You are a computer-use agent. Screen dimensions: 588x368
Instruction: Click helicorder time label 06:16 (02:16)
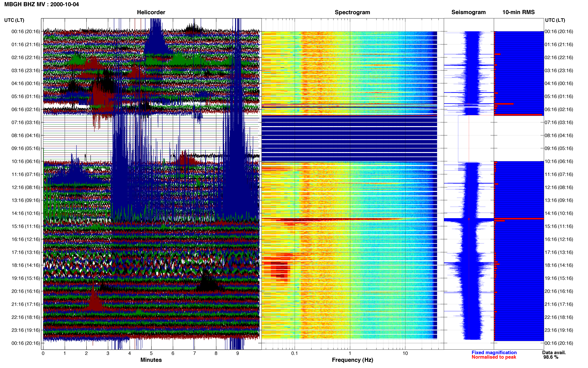(x=26, y=109)
